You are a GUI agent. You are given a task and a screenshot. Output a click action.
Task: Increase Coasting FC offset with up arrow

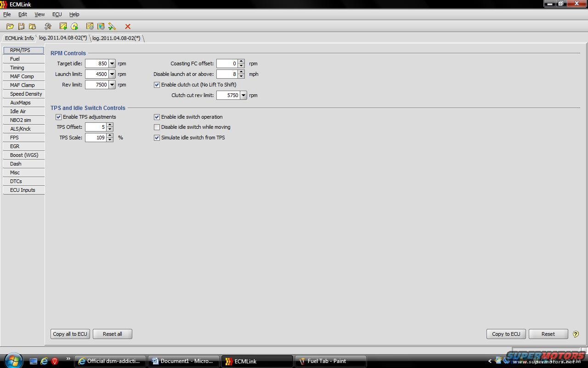click(241, 61)
